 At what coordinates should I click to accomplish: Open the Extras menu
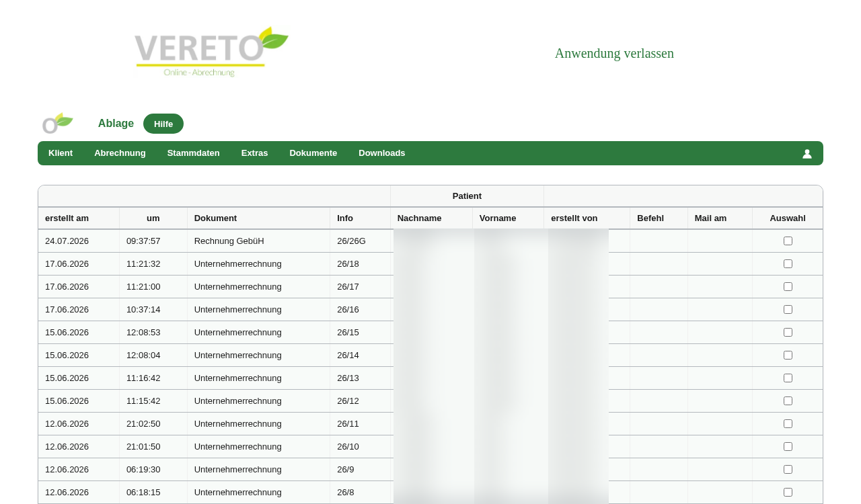[255, 153]
